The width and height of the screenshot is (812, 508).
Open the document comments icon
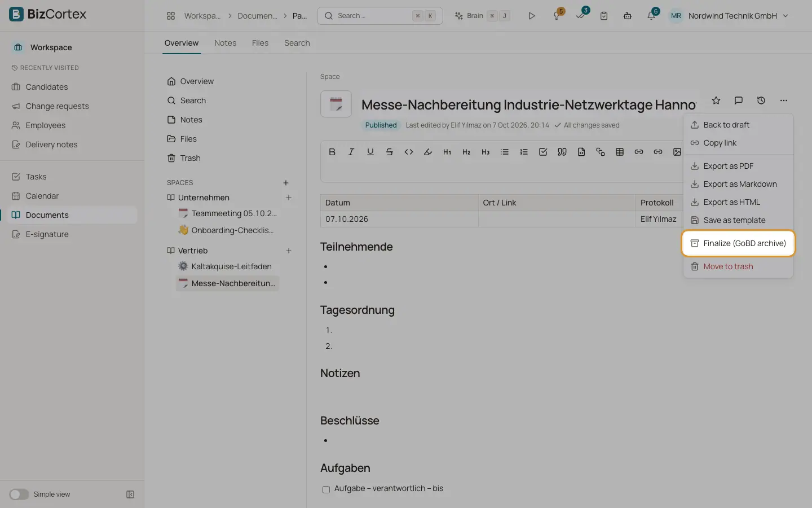(739, 100)
